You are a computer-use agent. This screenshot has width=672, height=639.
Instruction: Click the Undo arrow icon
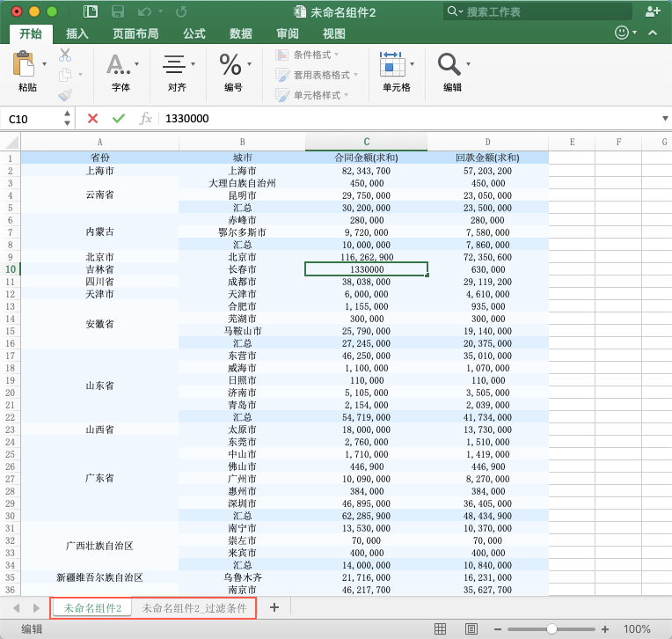point(144,11)
